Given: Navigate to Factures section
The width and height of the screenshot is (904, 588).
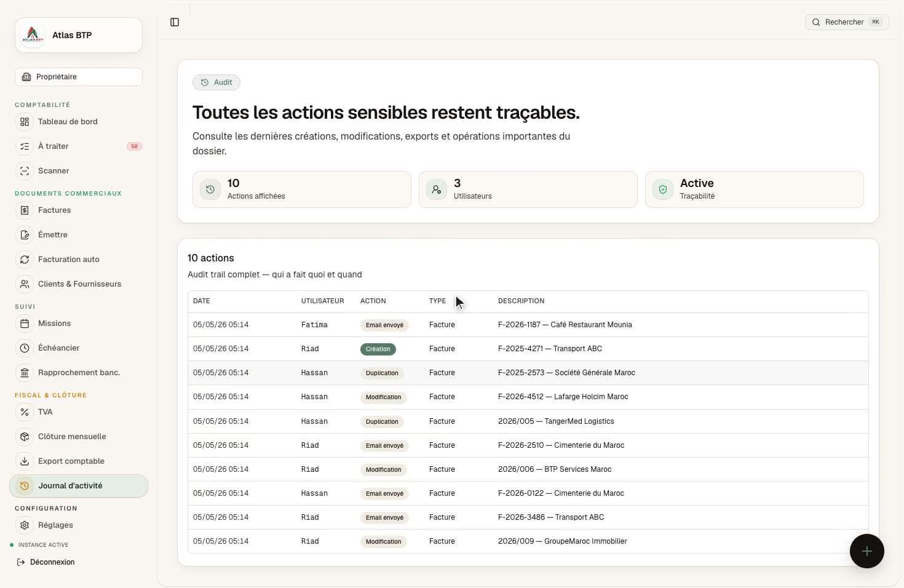Looking at the screenshot, I should click(x=79, y=210).
